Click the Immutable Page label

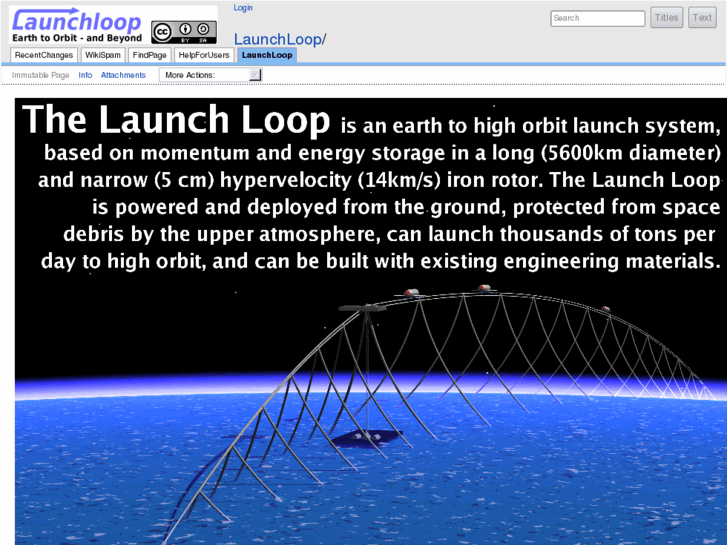coord(40,75)
